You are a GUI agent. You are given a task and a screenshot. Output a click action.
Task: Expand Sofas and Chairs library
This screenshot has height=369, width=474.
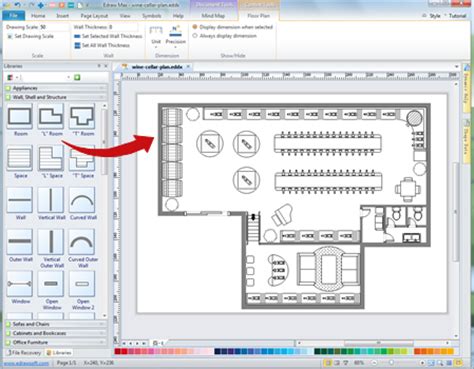(55, 324)
